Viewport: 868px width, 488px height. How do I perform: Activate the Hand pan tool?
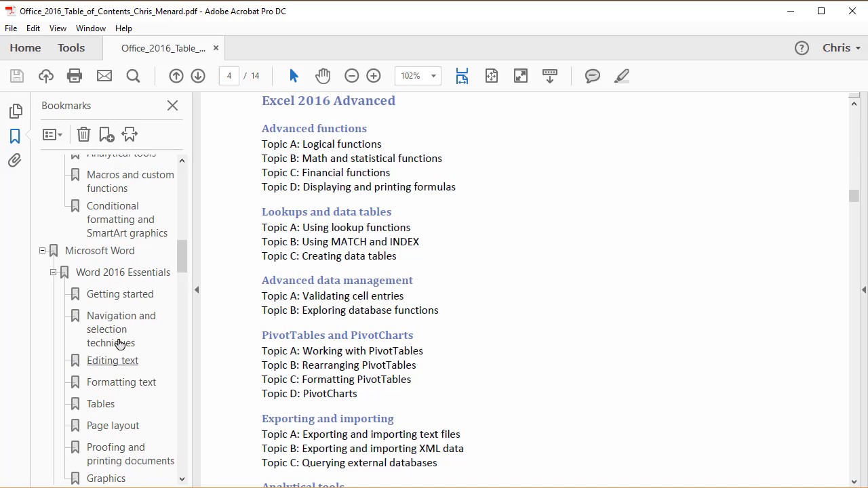[323, 76]
